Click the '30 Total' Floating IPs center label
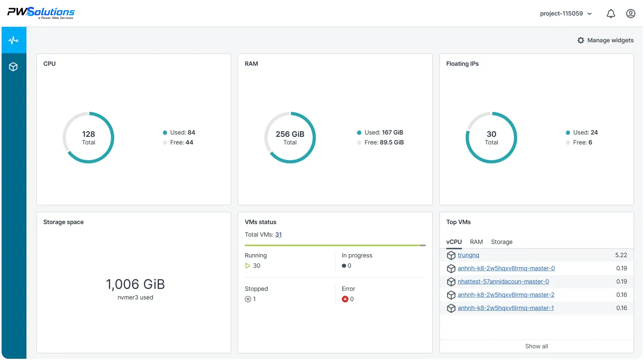The width and height of the screenshot is (644, 362). pyautogui.click(x=491, y=138)
